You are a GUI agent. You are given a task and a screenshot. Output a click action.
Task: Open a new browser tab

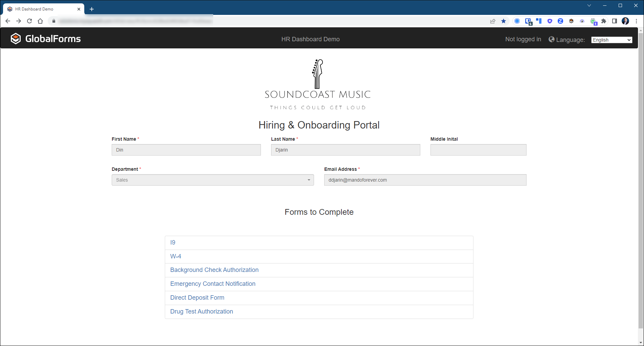tap(92, 9)
